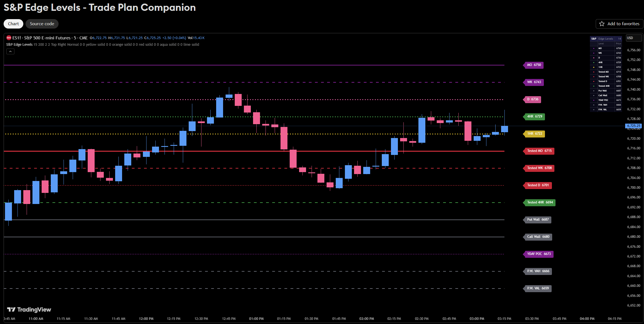Click the 02:00 PM time axis label
644x324 pixels.
(367, 319)
